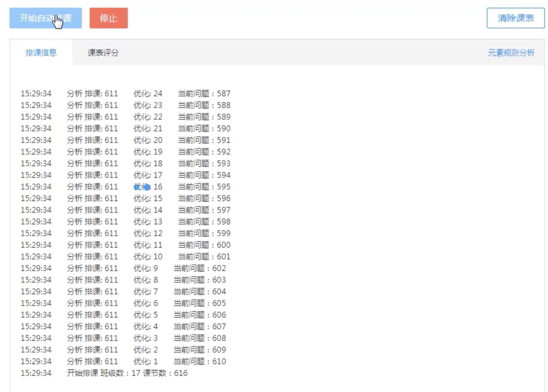Select the log text 当前问题：587
Screen dimensions: 548x392
point(204,93)
